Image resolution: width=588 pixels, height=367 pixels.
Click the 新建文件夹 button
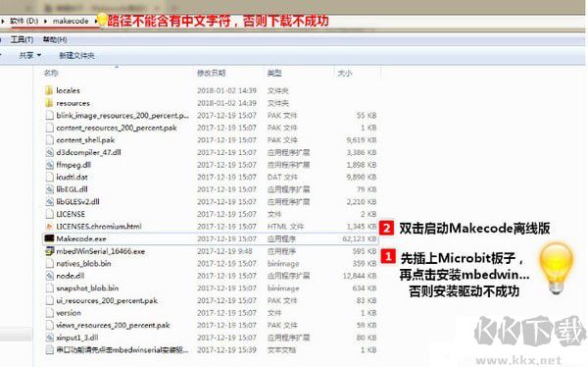coord(76,56)
